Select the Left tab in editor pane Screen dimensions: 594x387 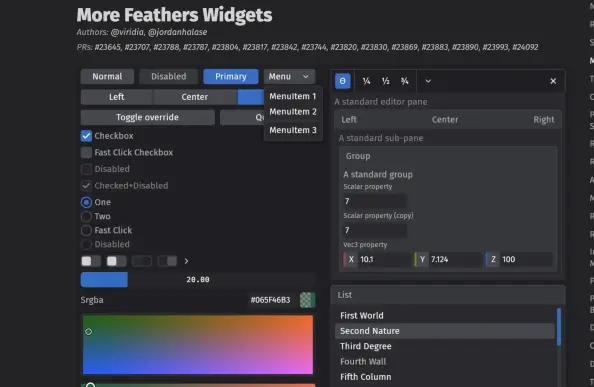(x=349, y=120)
